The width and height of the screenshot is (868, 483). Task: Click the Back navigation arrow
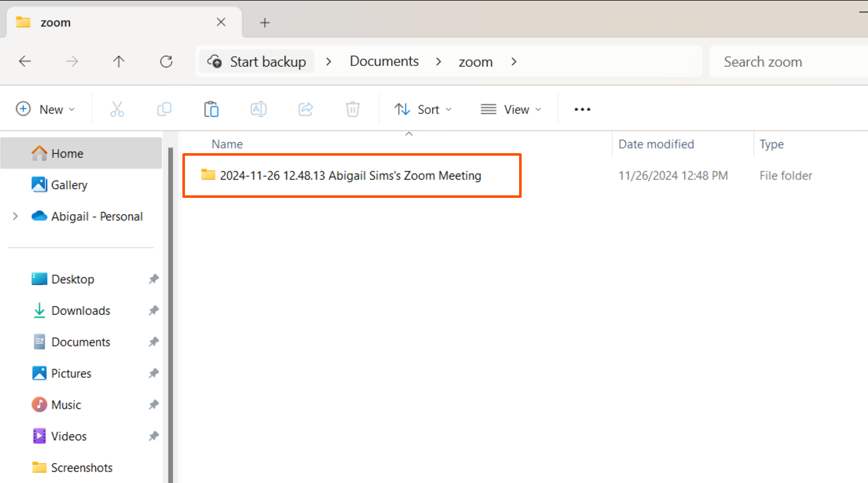[x=25, y=62]
